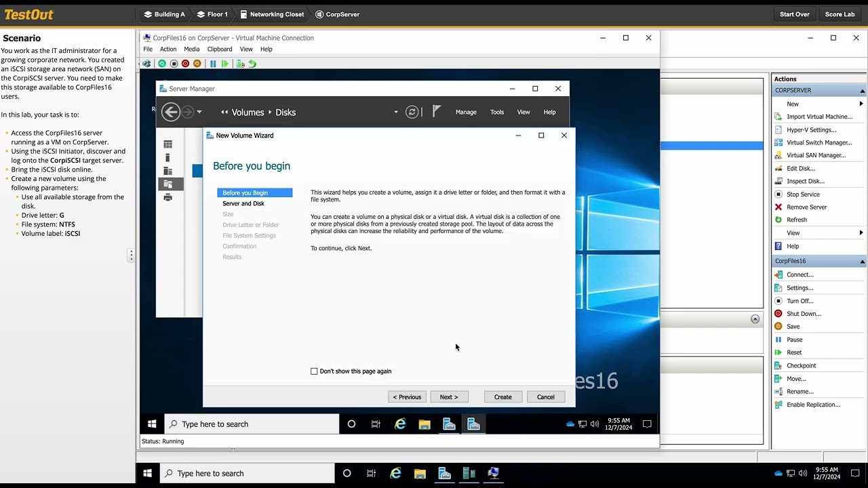Click round collapse button in Hyper-V center pane
Image resolution: width=868 pixels, height=488 pixels.
755,319
